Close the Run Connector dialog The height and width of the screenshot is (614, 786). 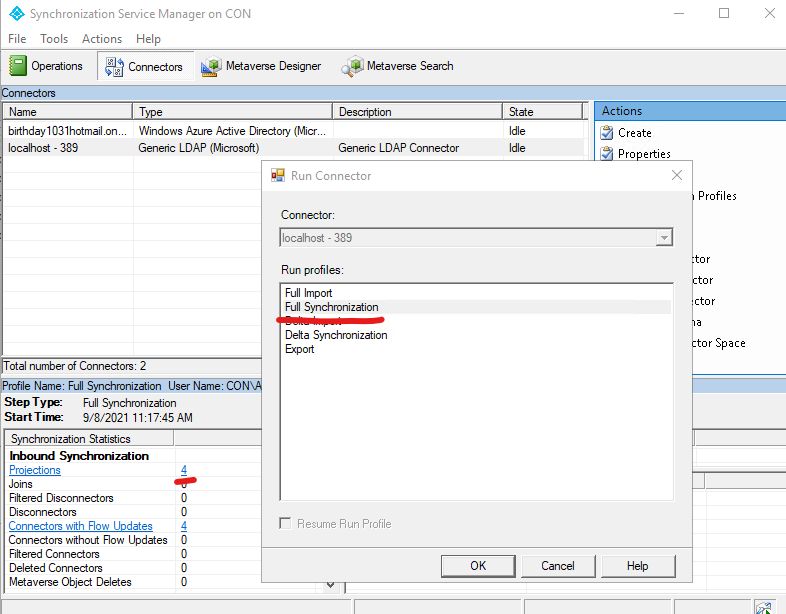click(x=677, y=175)
